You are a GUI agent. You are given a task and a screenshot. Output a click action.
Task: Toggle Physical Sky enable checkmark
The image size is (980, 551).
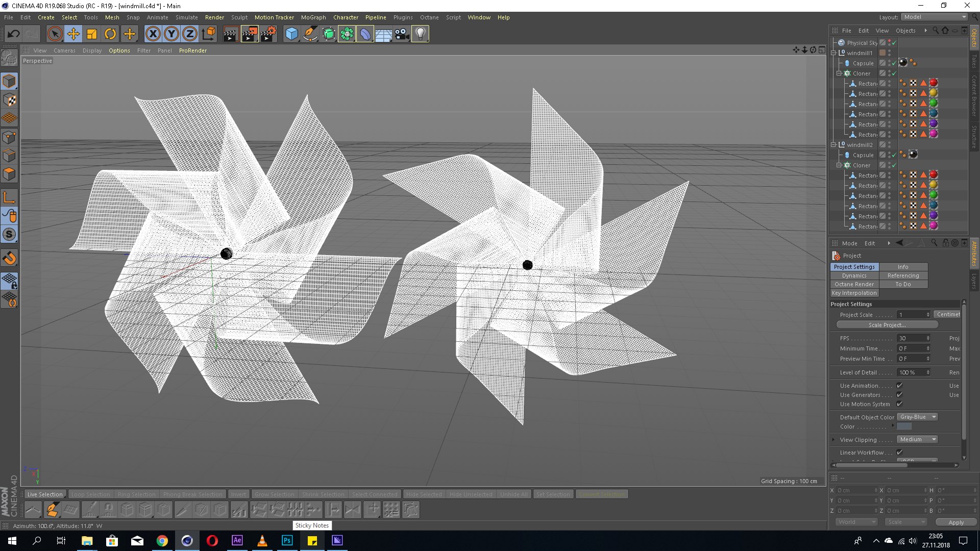click(894, 43)
